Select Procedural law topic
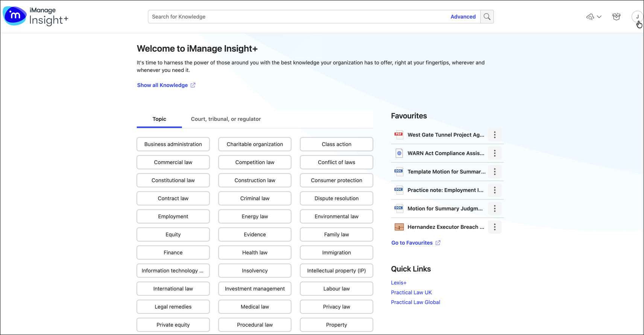 (255, 325)
